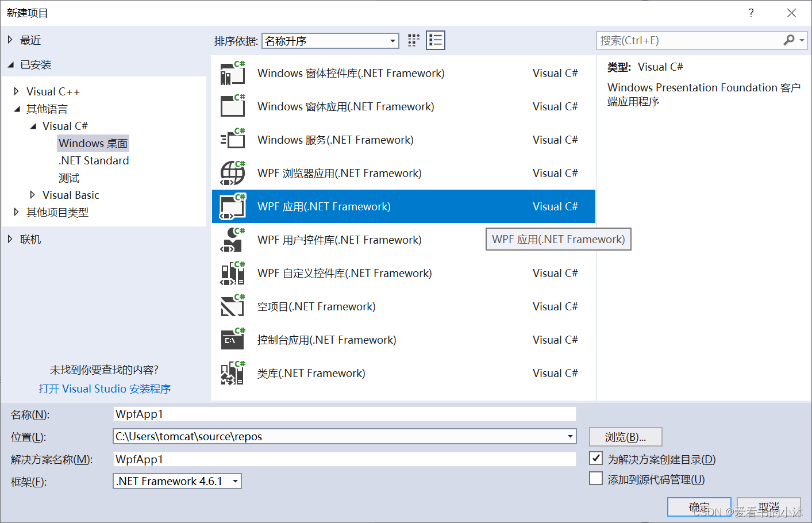Switch to medium icons list view
Screen dimensions: 812x523
436,40
